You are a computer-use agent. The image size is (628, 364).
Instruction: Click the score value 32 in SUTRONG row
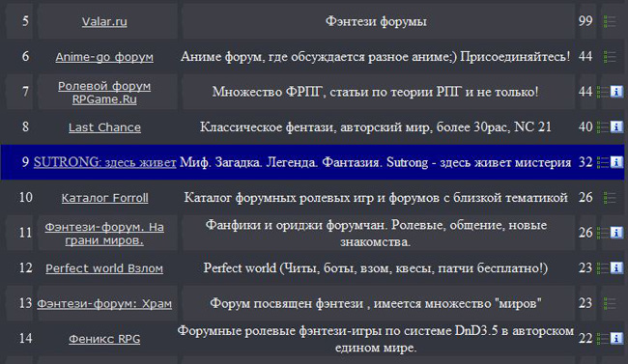pyautogui.click(x=585, y=162)
